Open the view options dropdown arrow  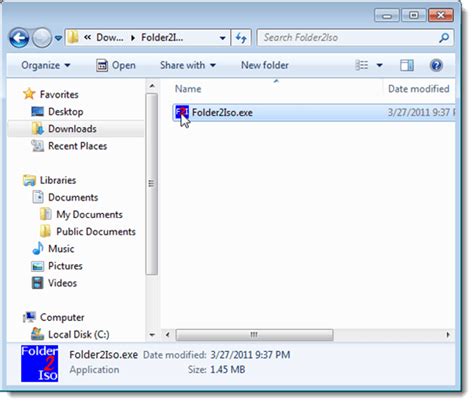point(379,65)
